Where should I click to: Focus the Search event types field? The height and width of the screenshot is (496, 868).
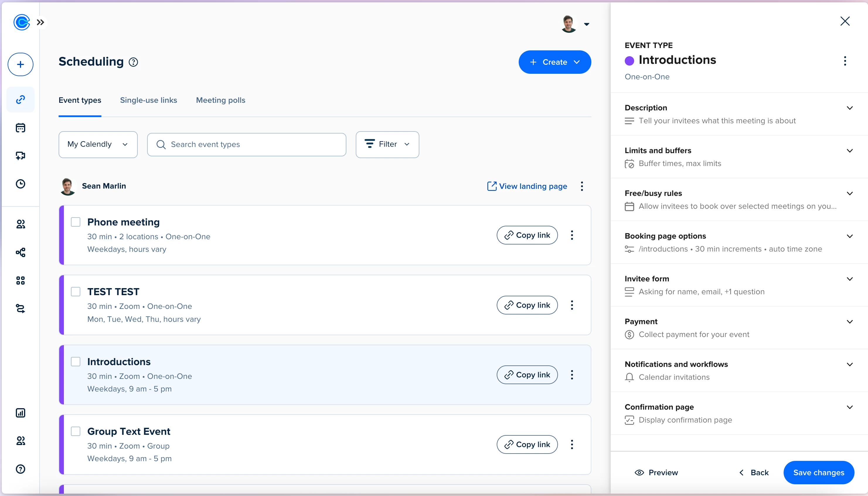(x=246, y=144)
